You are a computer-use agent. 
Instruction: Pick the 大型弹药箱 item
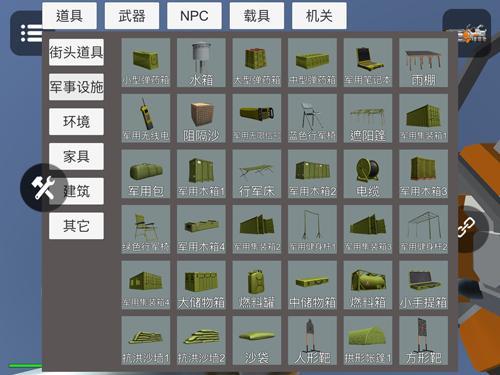(257, 63)
